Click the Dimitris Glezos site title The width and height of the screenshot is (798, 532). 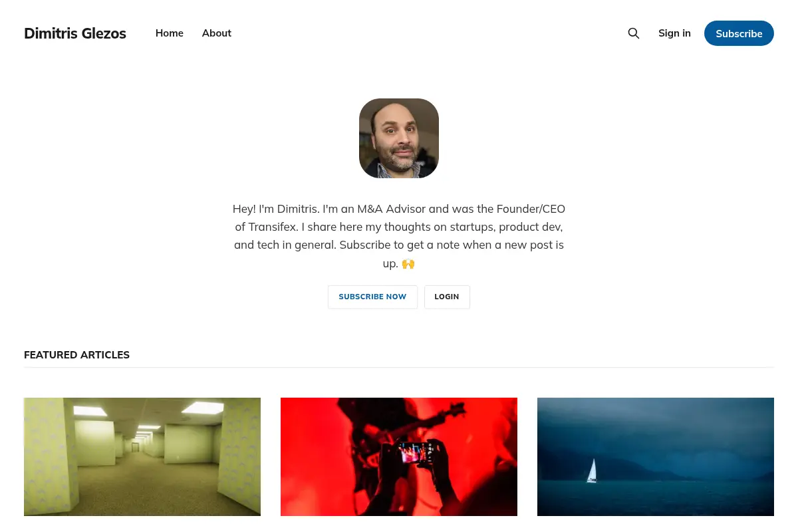point(75,33)
